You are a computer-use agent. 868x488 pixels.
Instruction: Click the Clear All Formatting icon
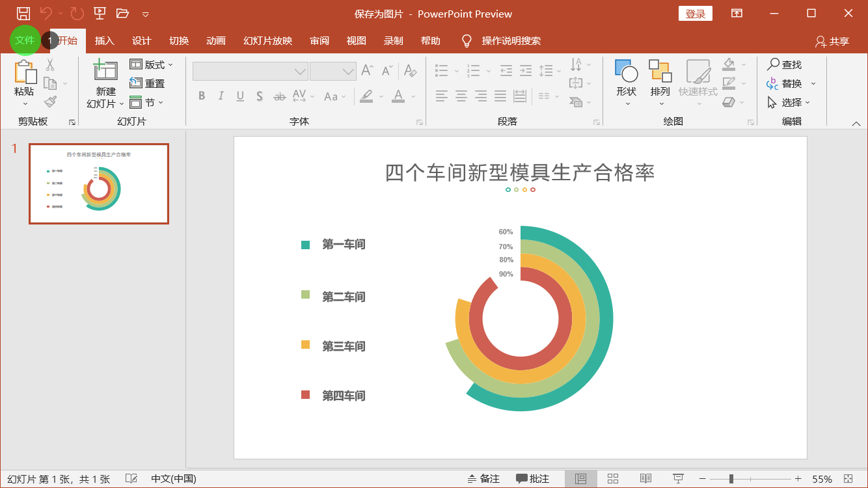410,70
